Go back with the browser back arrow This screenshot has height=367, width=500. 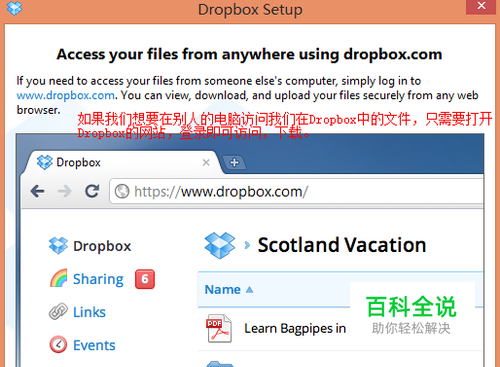(x=37, y=191)
